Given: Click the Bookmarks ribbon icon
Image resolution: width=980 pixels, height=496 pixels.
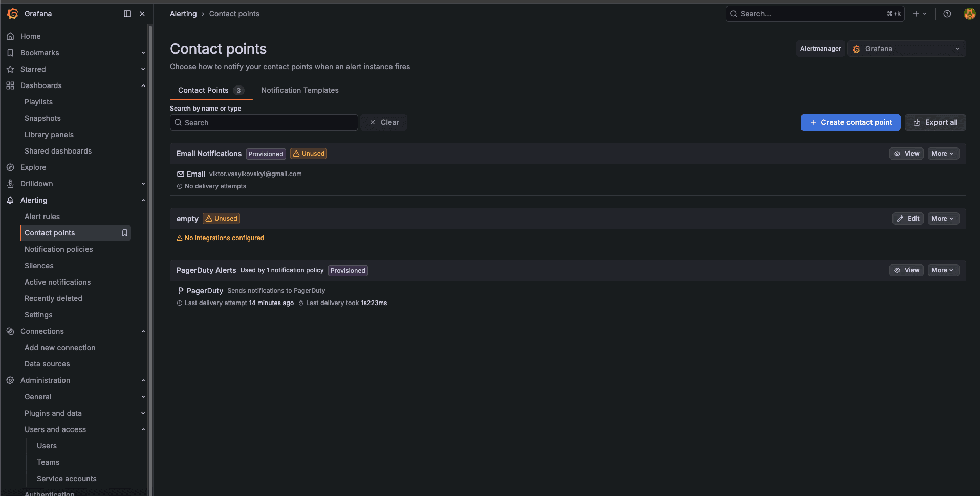Looking at the screenshot, I should [x=10, y=53].
